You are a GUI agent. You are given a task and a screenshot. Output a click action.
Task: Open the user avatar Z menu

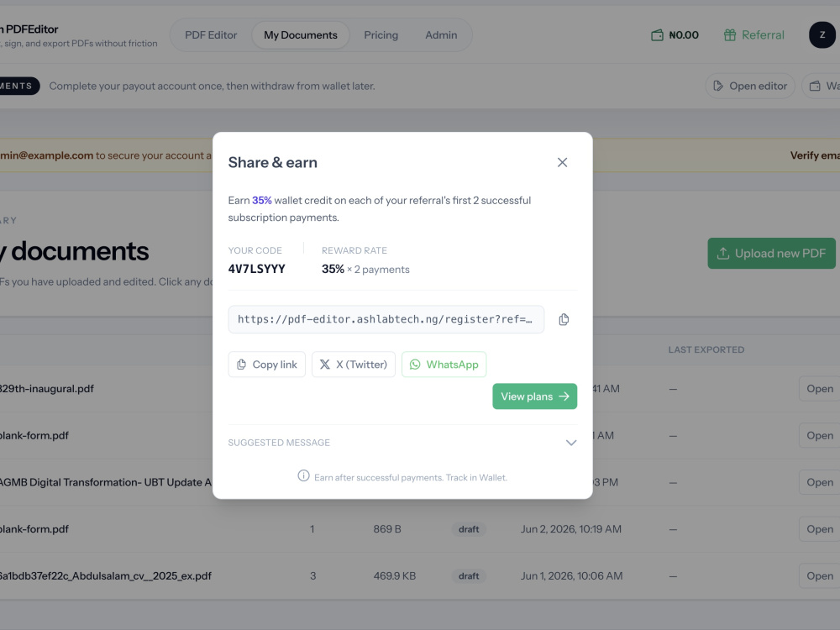[822, 35]
